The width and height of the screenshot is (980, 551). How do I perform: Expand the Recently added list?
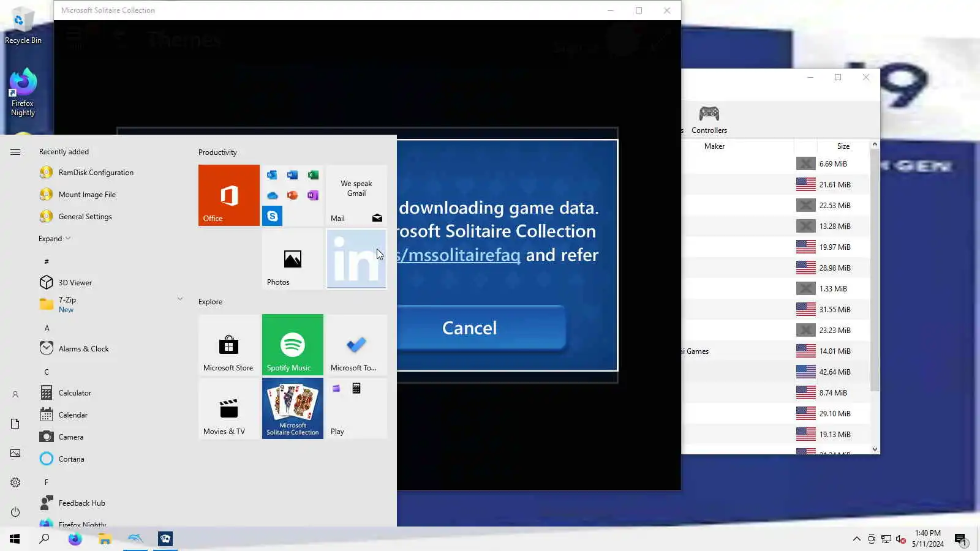pos(55,239)
